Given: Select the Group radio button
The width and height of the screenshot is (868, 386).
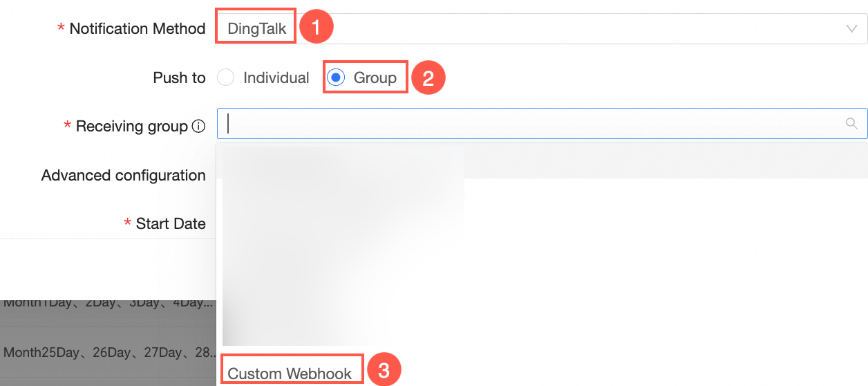Looking at the screenshot, I should click(336, 77).
